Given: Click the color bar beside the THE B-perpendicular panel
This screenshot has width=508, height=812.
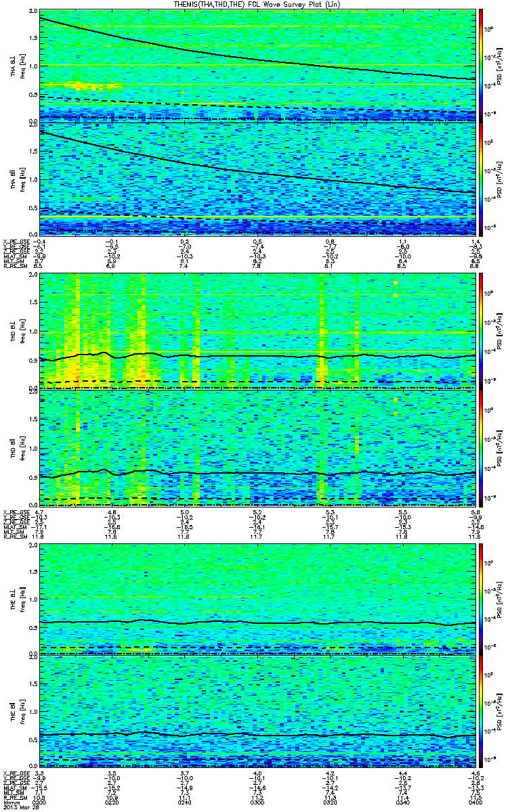Looking at the screenshot, I should click(482, 598).
